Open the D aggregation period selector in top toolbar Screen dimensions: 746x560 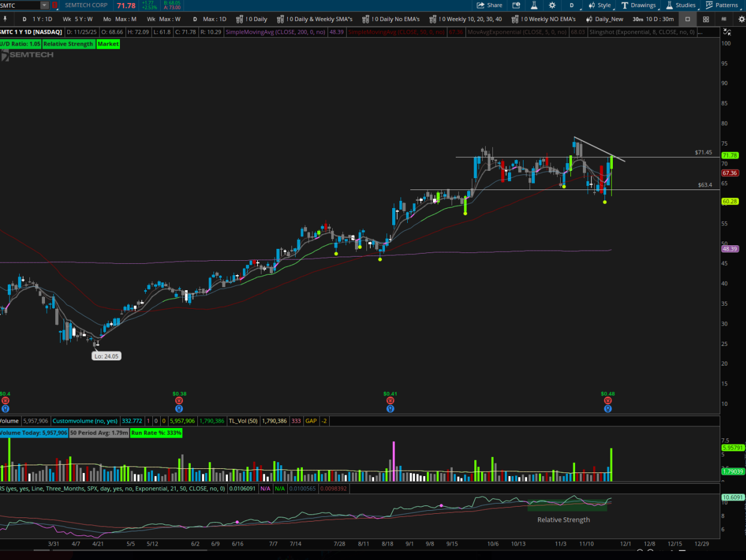(x=571, y=5)
